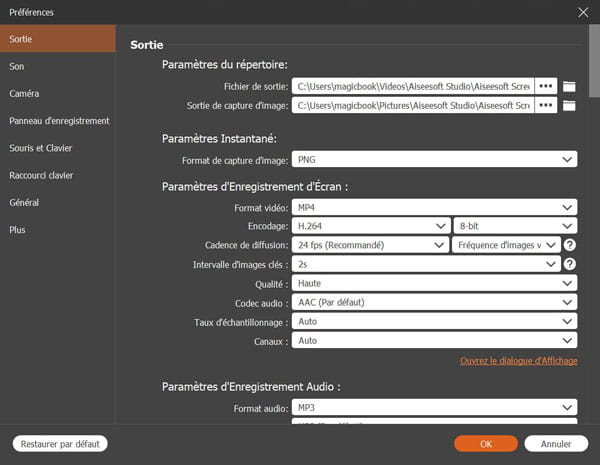Expand the Format de capture d'image dropdown
This screenshot has height=465, width=600.
434,159
